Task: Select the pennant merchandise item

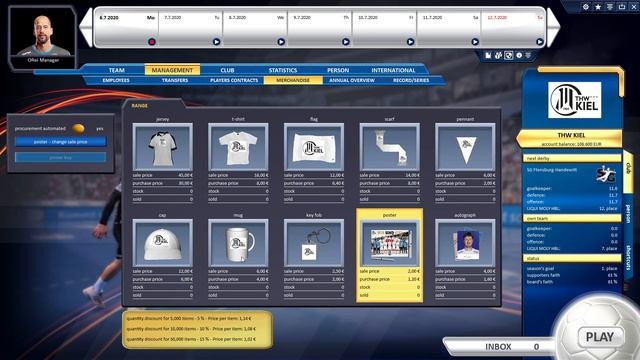Action: tap(465, 147)
